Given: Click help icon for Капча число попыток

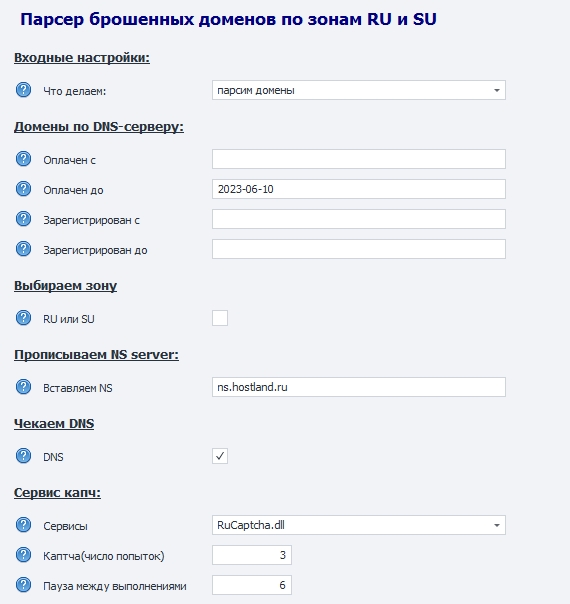Looking at the screenshot, I should (x=23, y=555).
